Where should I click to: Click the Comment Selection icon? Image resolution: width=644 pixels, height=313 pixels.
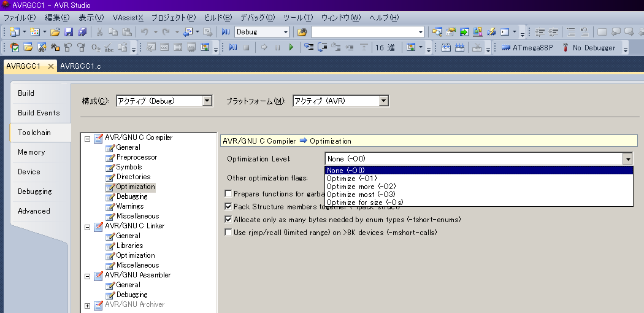[x=570, y=32]
